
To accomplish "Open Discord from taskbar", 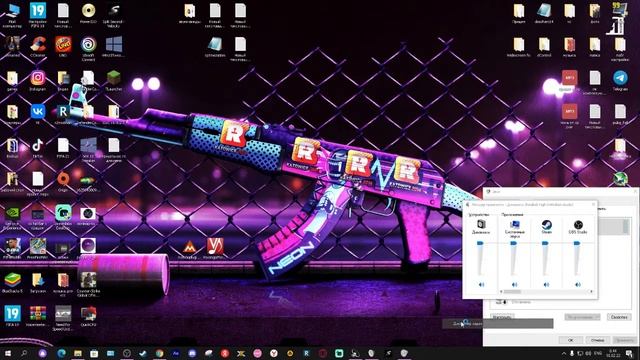I will point(192,353).
